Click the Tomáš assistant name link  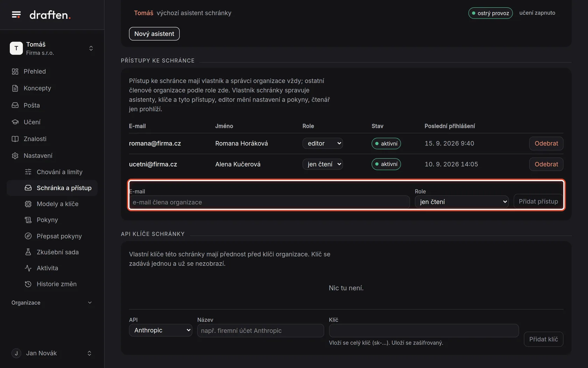point(143,13)
